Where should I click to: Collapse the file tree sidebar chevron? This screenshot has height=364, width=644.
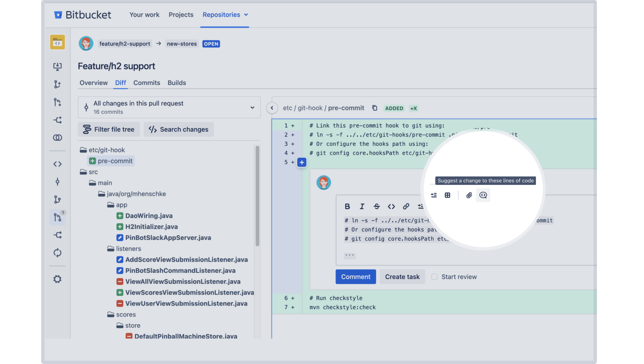(272, 108)
